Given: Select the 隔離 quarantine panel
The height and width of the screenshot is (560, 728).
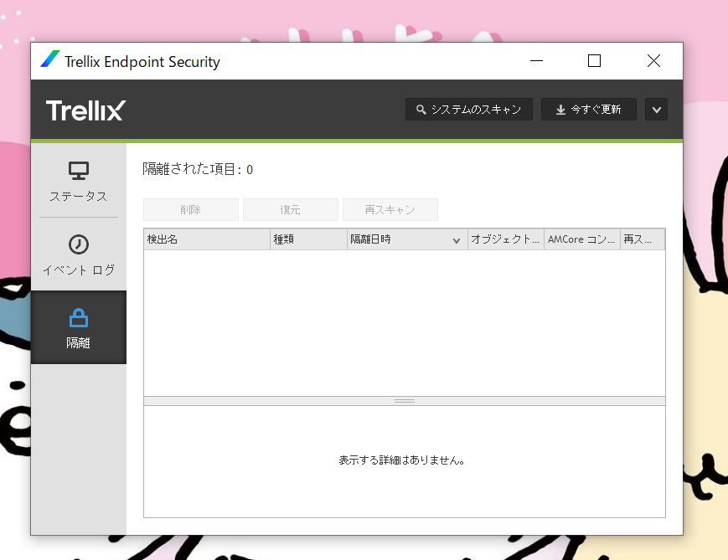Looking at the screenshot, I should [79, 327].
